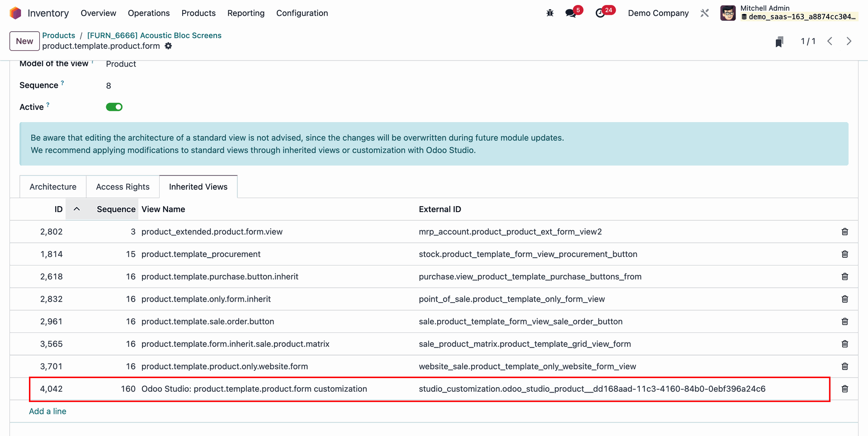Click external ID mrp_account.product_product_ext_form_view2
The image size is (868, 436).
pos(510,232)
